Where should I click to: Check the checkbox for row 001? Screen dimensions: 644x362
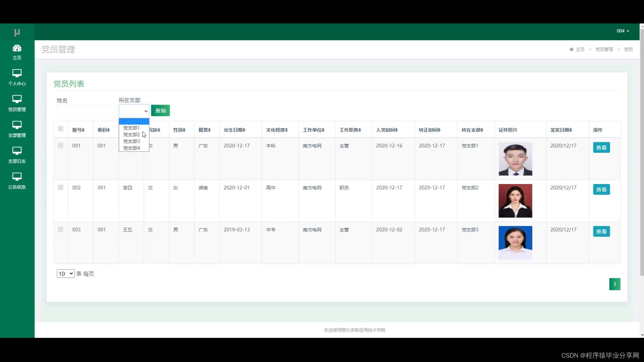click(61, 145)
